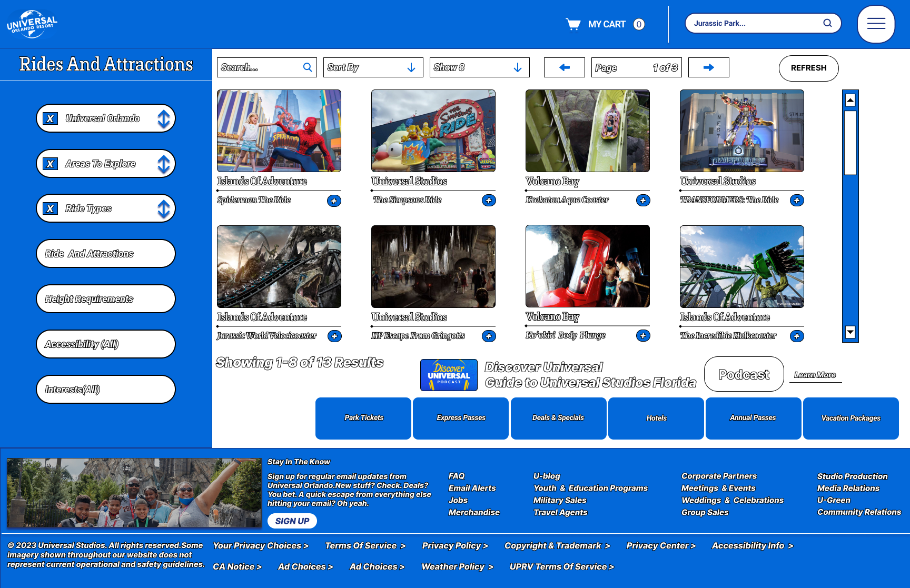
Task: Add Krakatau Aqua Coaster with plus icon
Action: point(643,200)
